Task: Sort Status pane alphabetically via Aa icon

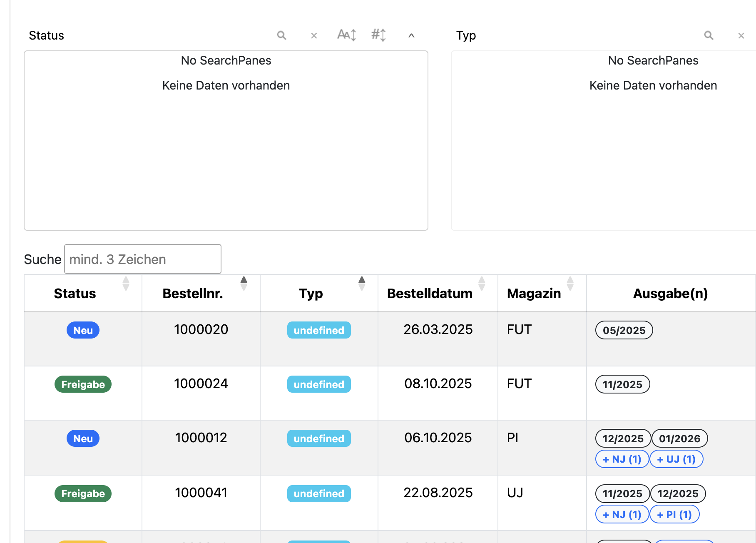Action: point(346,35)
